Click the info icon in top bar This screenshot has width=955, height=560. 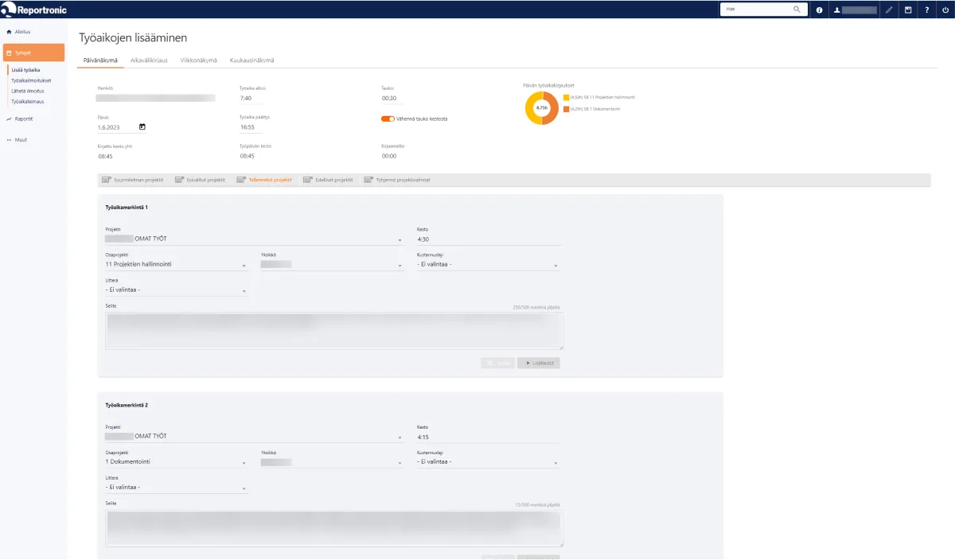819,10
